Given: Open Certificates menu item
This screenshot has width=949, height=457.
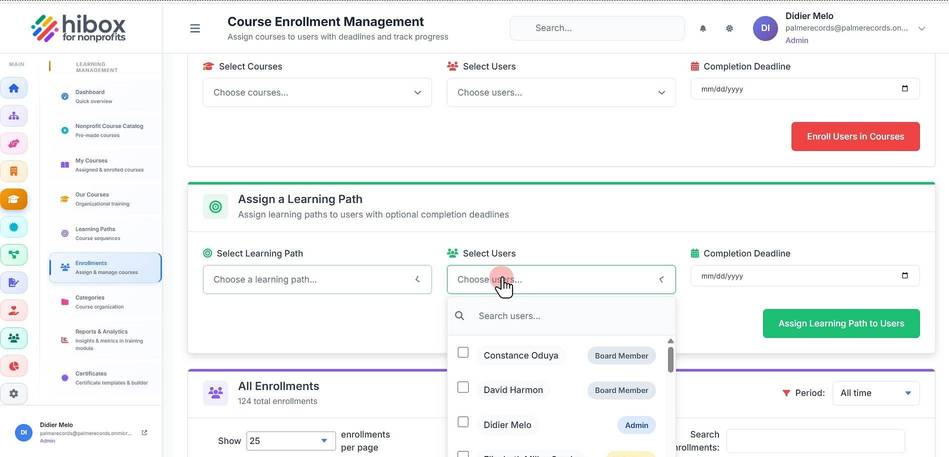Looking at the screenshot, I should coord(105,378).
